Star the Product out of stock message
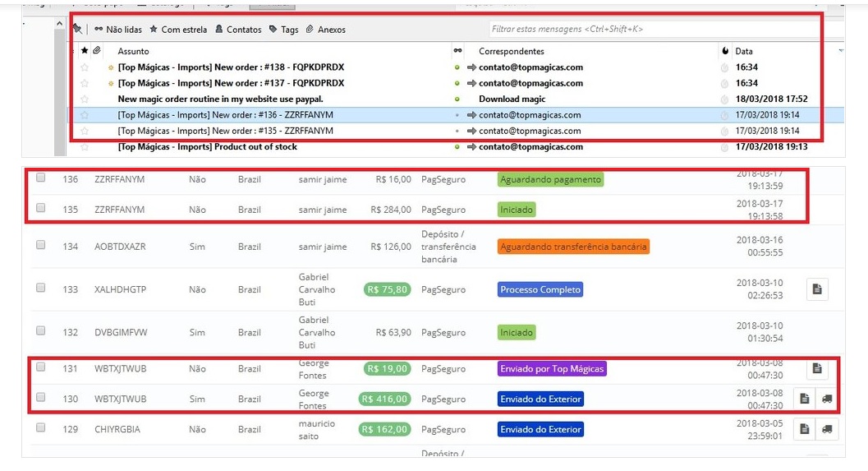This screenshot has width=868, height=471. tap(85, 147)
